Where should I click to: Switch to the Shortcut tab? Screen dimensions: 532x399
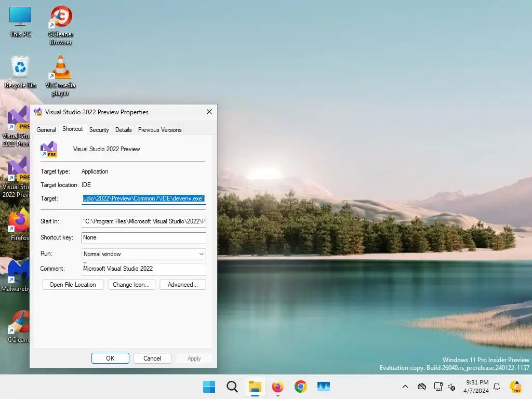[73, 129]
